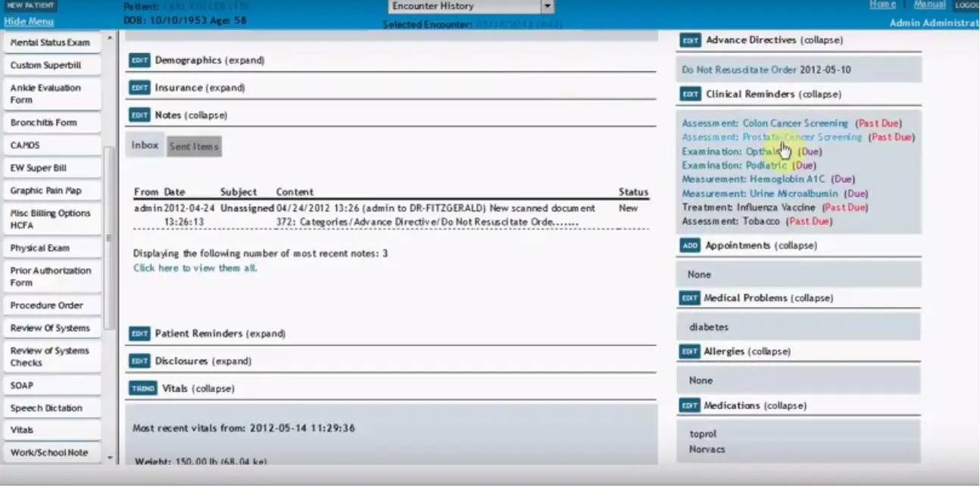This screenshot has width=980, height=488.
Task: Click the EDIT icon next to Demographics
Action: [x=139, y=60]
